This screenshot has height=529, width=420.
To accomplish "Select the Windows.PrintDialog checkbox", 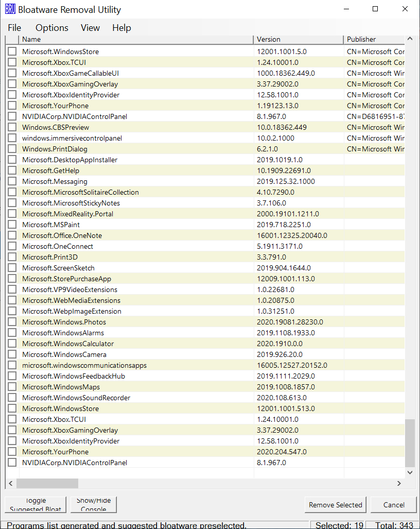I will click(12, 149).
